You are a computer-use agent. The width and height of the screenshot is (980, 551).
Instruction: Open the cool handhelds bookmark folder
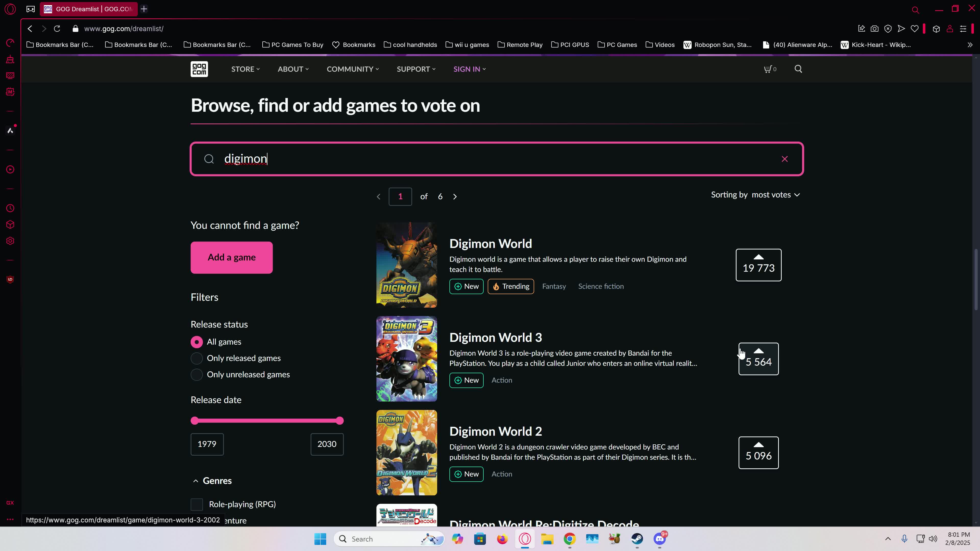(410, 45)
